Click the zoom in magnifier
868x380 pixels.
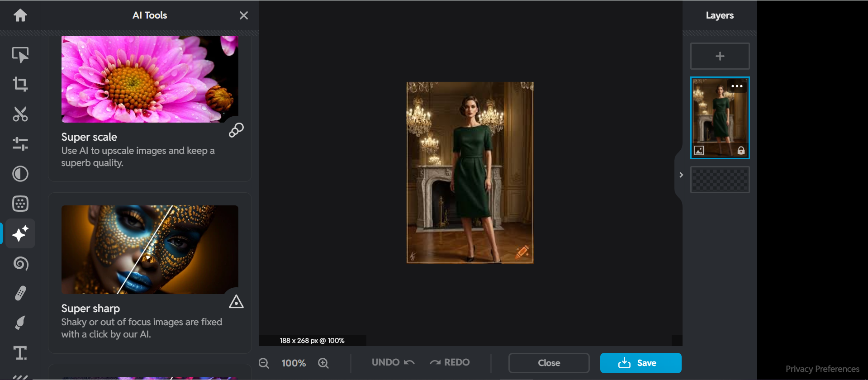coord(323,363)
